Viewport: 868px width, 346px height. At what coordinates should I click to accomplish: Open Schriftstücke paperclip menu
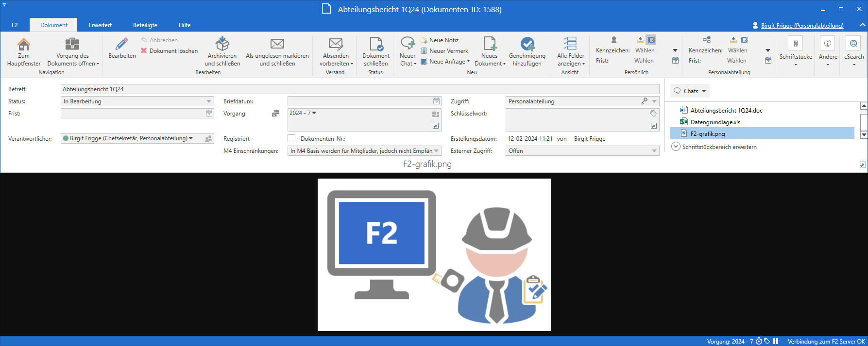(795, 44)
